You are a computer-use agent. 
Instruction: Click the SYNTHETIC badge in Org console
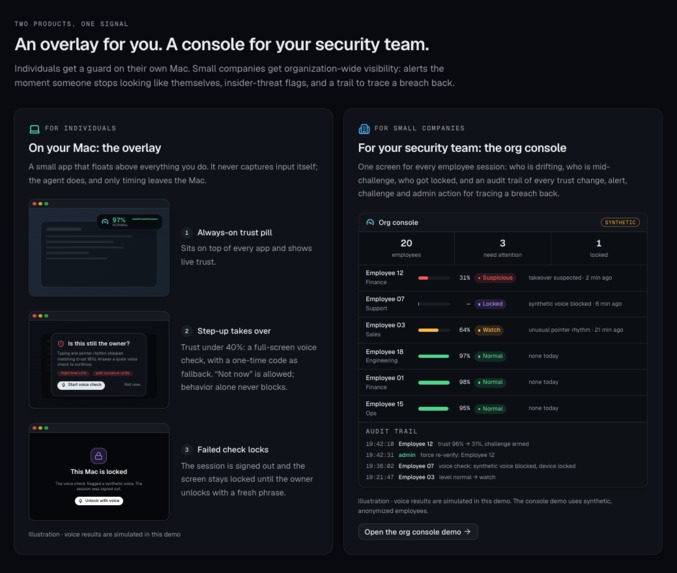[620, 222]
